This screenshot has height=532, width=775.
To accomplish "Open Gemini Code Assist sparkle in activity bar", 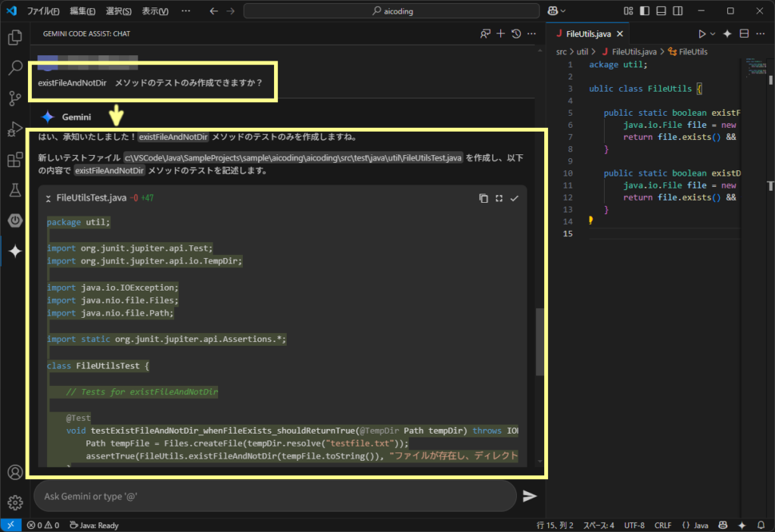I will point(15,250).
